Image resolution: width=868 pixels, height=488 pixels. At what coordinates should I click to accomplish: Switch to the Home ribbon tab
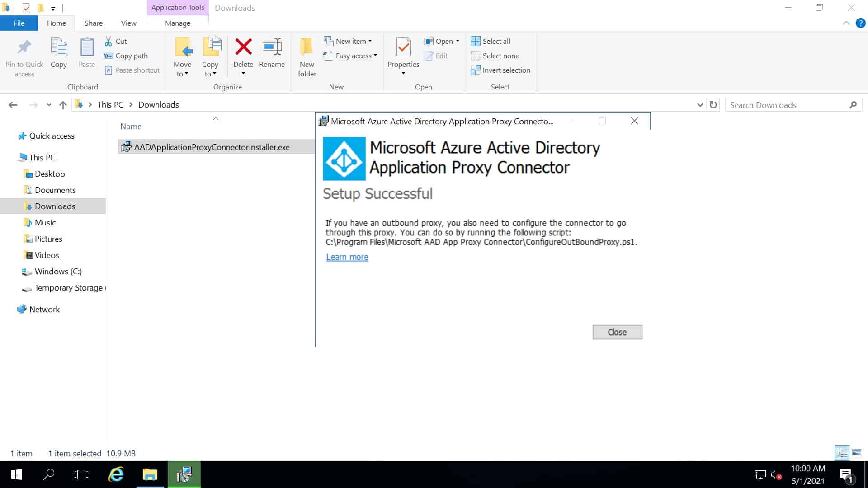pos(57,23)
